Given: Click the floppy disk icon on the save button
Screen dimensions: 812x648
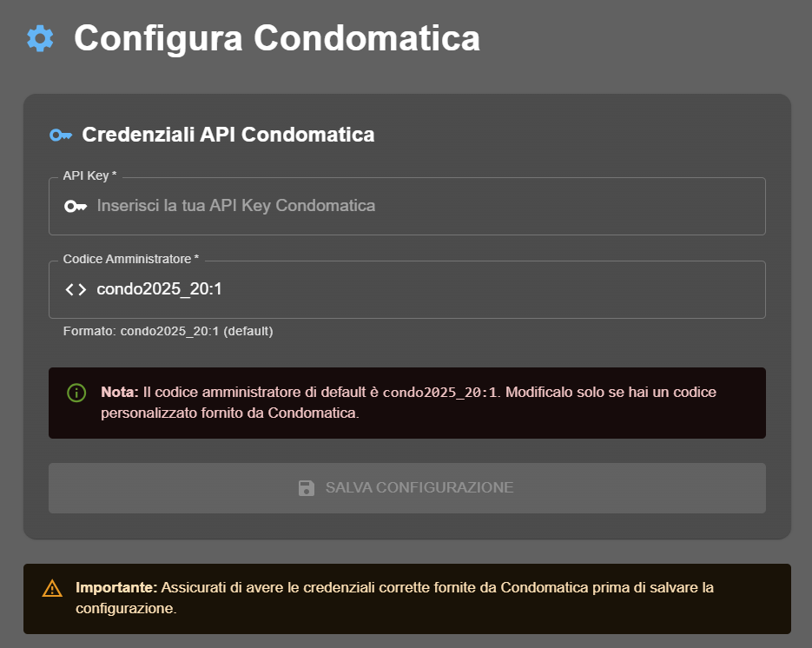Looking at the screenshot, I should (306, 487).
